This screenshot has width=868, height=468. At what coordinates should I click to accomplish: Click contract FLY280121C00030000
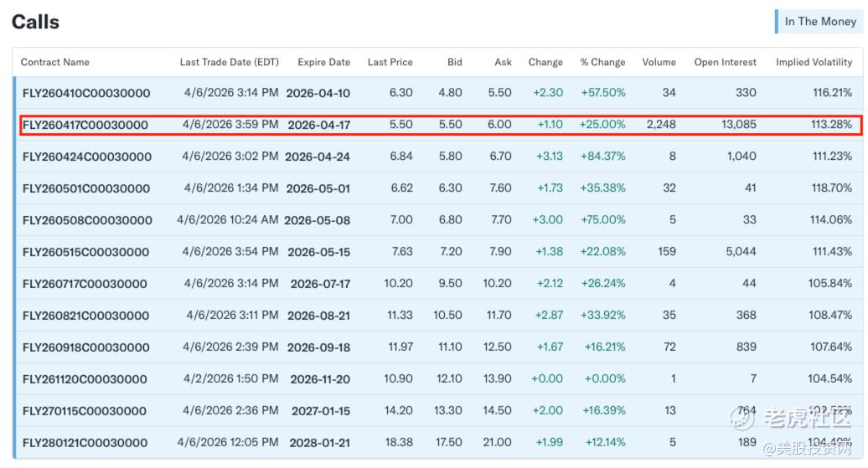(x=85, y=443)
